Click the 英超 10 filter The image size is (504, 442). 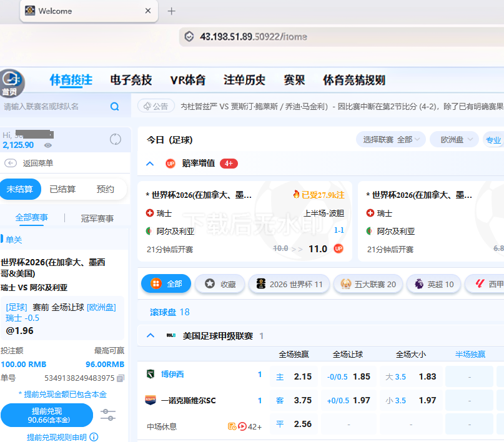tap(434, 284)
